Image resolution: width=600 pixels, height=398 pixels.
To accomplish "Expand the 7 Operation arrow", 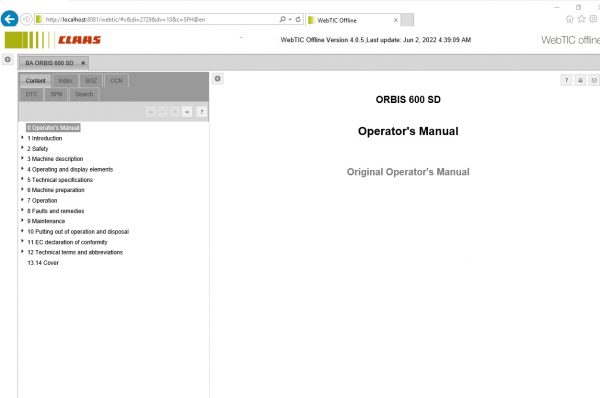I will pos(22,199).
